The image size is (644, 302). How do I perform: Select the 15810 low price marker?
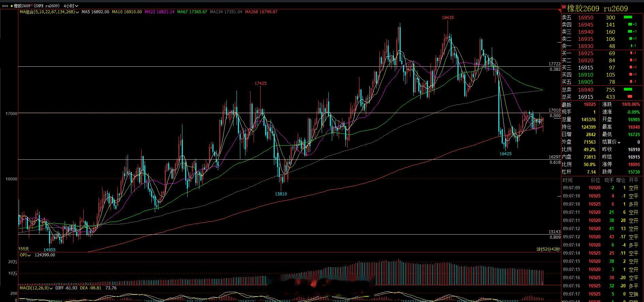pos(281,194)
